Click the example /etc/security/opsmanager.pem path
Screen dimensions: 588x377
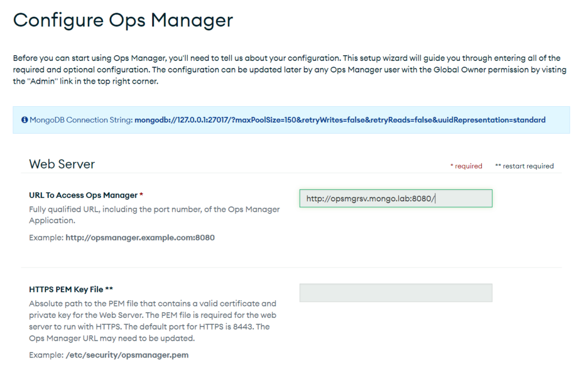127,355
